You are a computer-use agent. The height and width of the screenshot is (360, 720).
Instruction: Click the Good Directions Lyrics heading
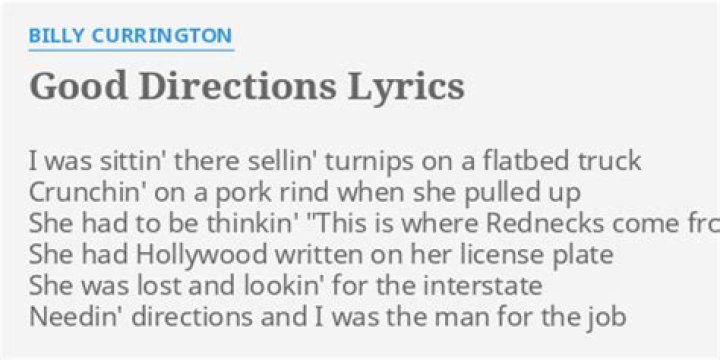pyautogui.click(x=247, y=86)
